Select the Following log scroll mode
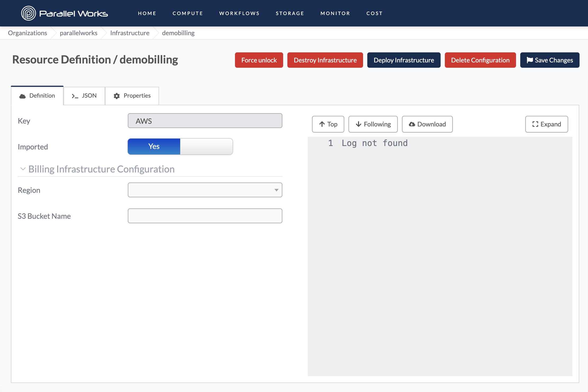The height and width of the screenshot is (392, 588). 373,124
